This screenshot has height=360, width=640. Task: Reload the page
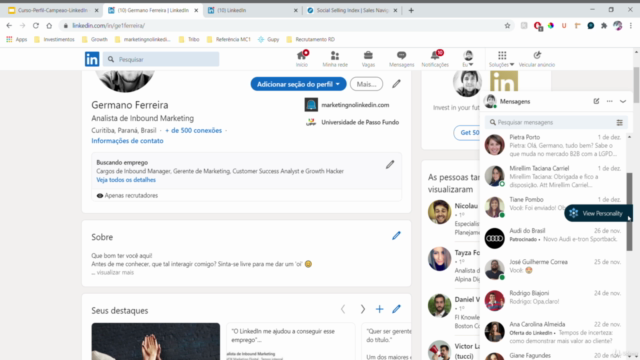36,25
